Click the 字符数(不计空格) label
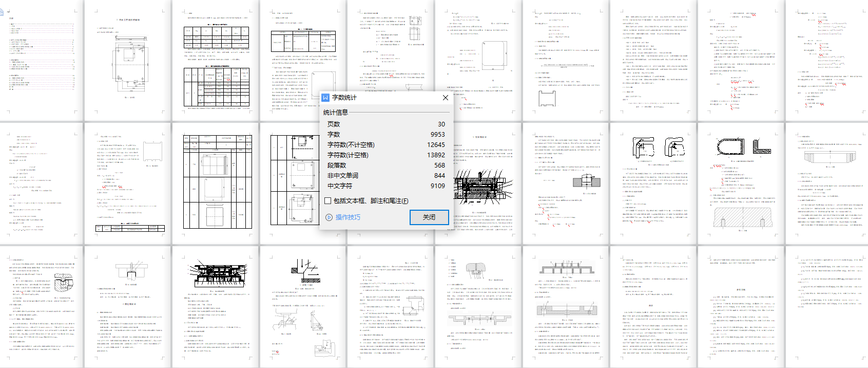The image size is (868, 368). point(351,145)
